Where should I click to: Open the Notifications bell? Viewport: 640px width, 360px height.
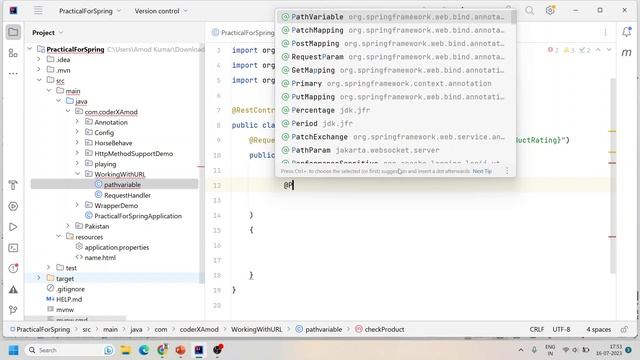pos(627,32)
